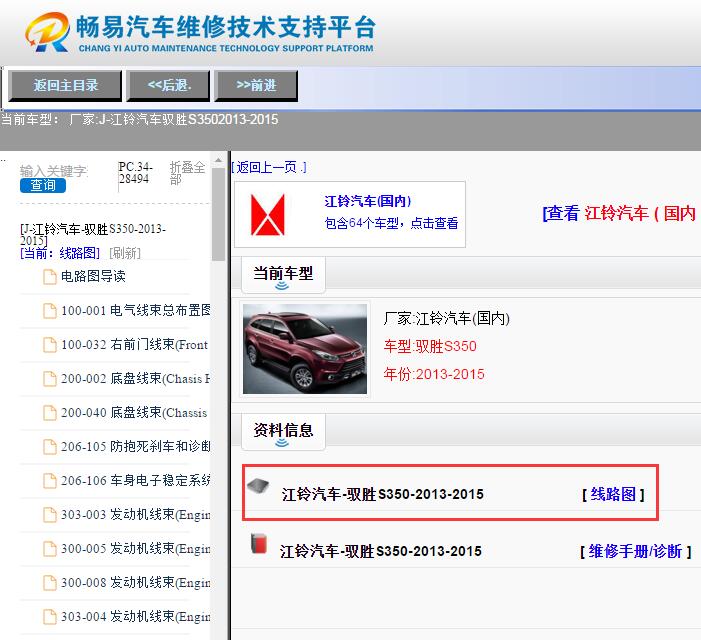Click the 江铃汽车-驭胜S350-2013-2015 title on the 线路图 row
Screen dimensions: 701x640
(x=383, y=494)
